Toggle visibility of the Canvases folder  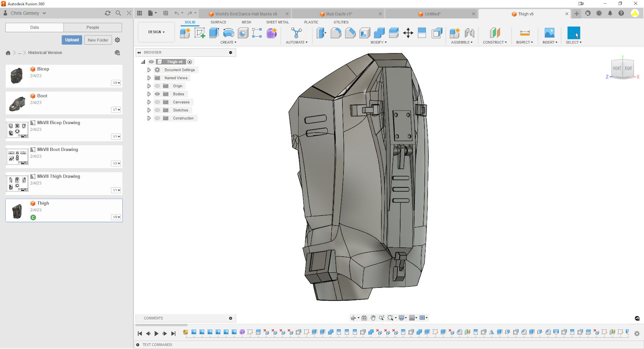[157, 102]
